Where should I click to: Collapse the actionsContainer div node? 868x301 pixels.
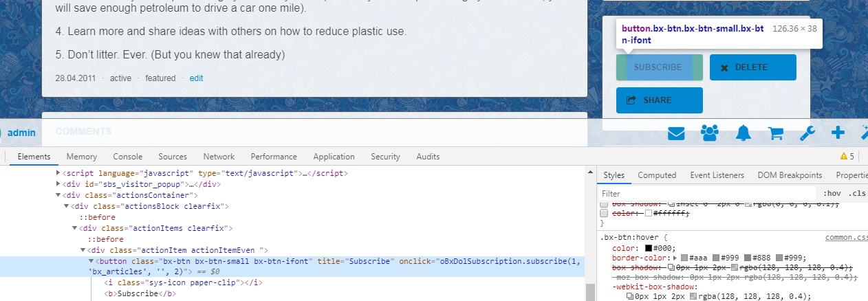click(x=58, y=195)
